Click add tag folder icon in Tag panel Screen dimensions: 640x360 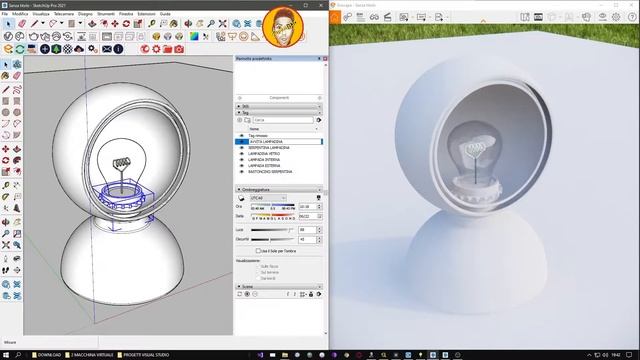[247, 120]
